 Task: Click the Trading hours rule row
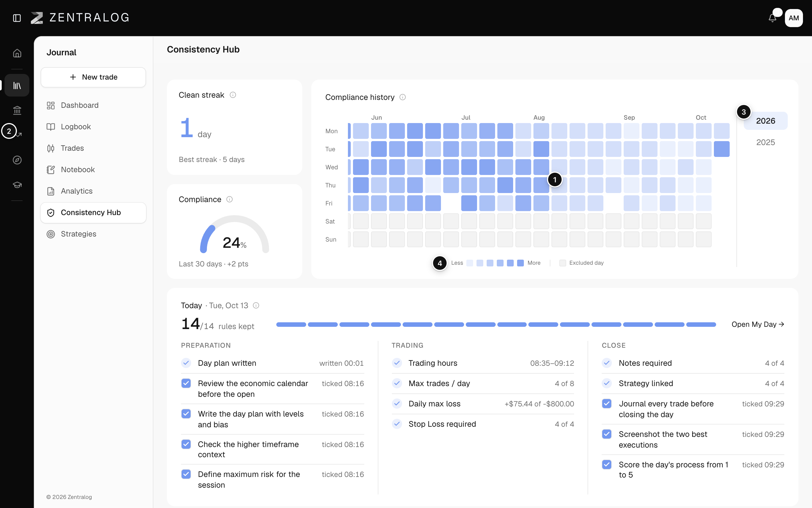point(483,363)
